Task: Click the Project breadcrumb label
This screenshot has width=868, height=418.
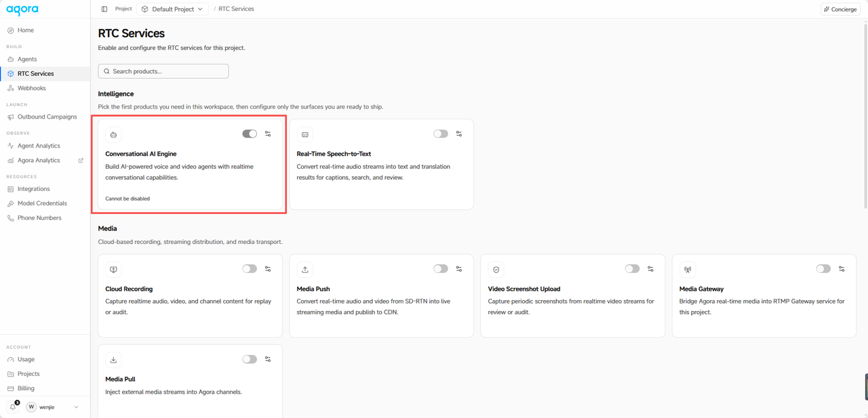Action: tap(123, 9)
